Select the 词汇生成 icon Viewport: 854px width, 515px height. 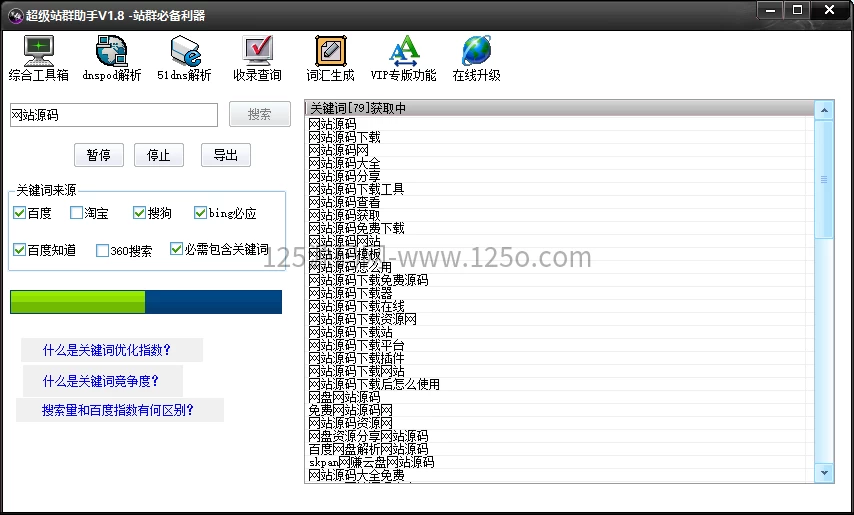pos(330,52)
